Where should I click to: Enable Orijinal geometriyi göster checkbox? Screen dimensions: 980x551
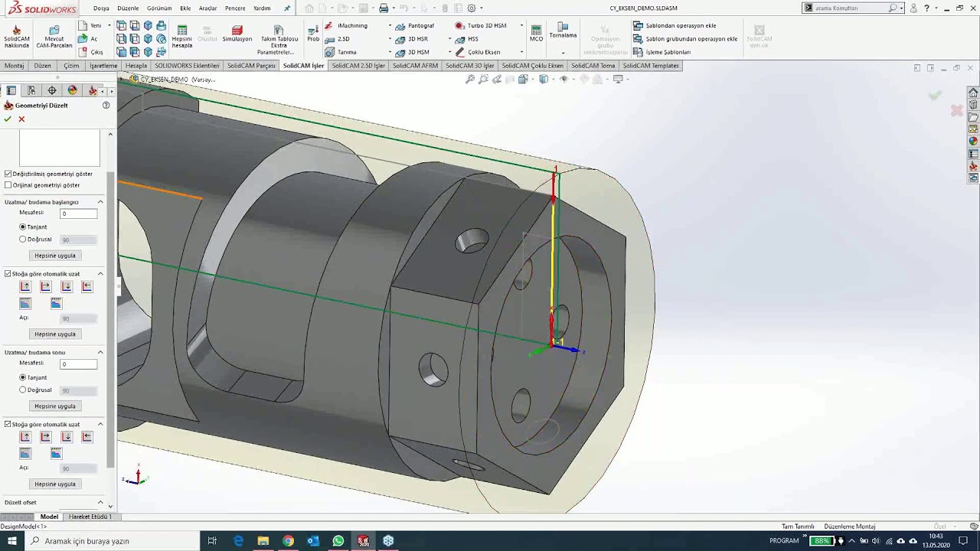tap(8, 185)
